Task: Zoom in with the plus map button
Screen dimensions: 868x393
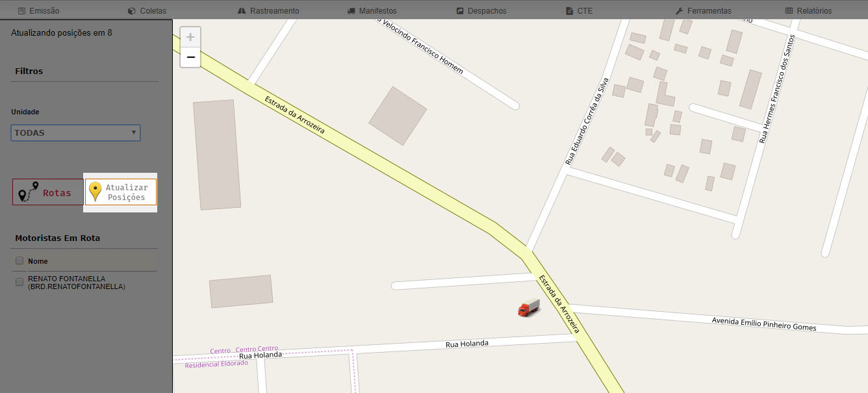Action: [190, 37]
